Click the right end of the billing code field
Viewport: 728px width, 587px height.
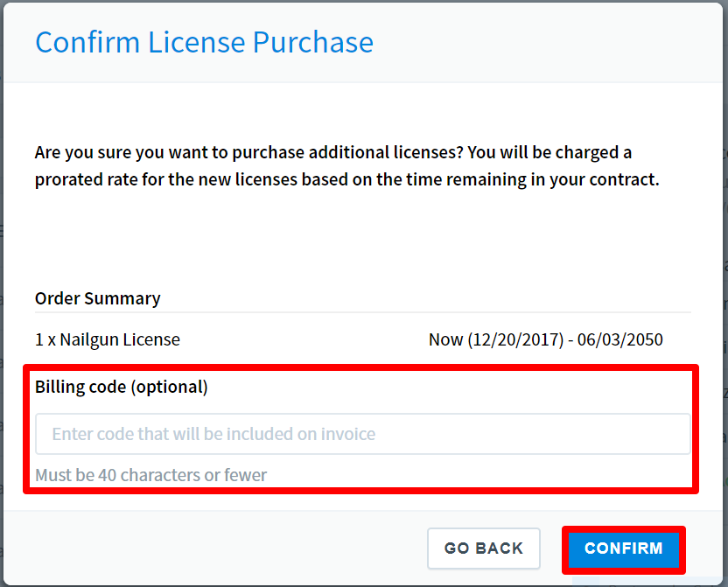click(674, 434)
